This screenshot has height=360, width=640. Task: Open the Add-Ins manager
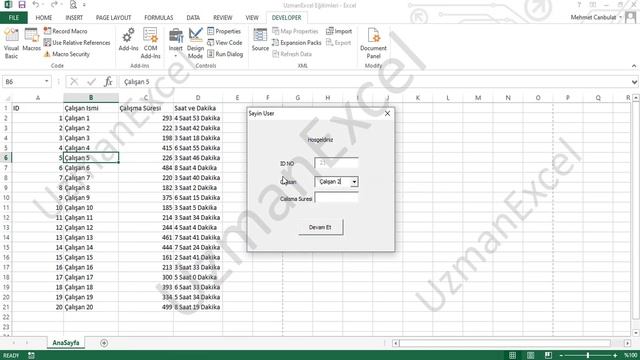[x=128, y=40]
